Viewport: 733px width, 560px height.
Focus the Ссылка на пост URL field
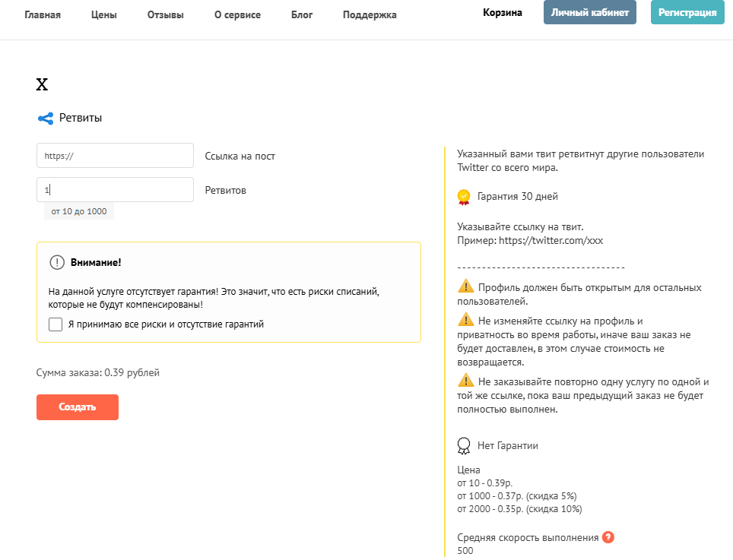(115, 156)
